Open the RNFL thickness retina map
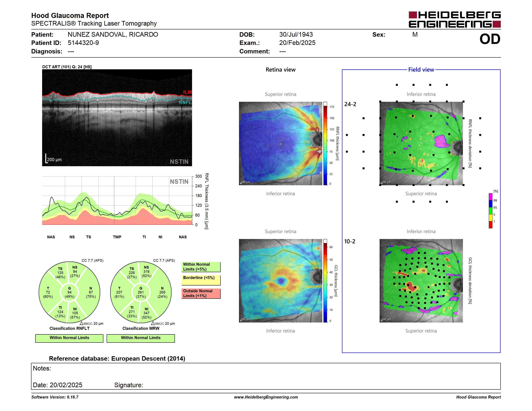532x411 pixels. tap(281, 143)
